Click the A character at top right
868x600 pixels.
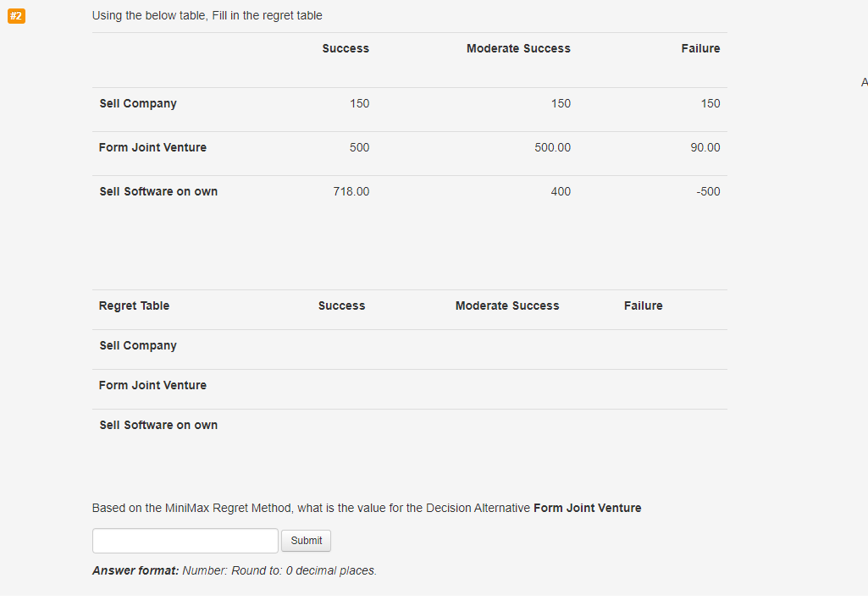pyautogui.click(x=864, y=82)
